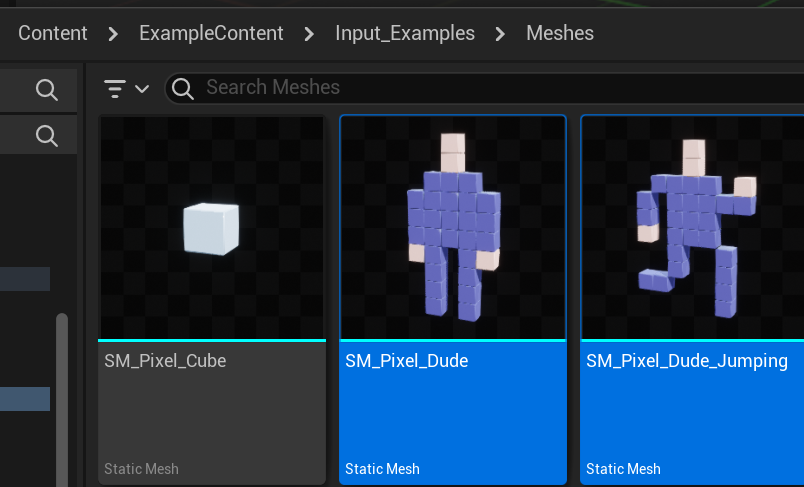Open the filter options icon

(x=114, y=89)
